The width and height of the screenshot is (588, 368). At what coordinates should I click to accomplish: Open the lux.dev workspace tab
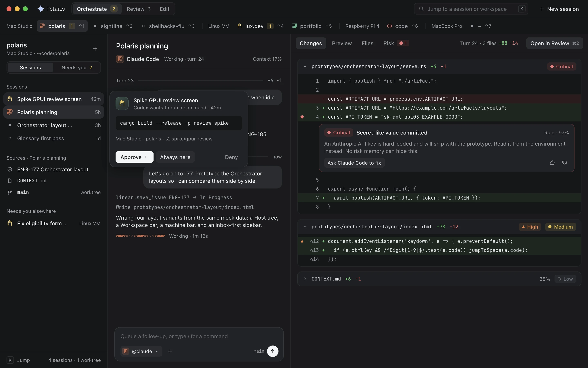[x=261, y=26]
